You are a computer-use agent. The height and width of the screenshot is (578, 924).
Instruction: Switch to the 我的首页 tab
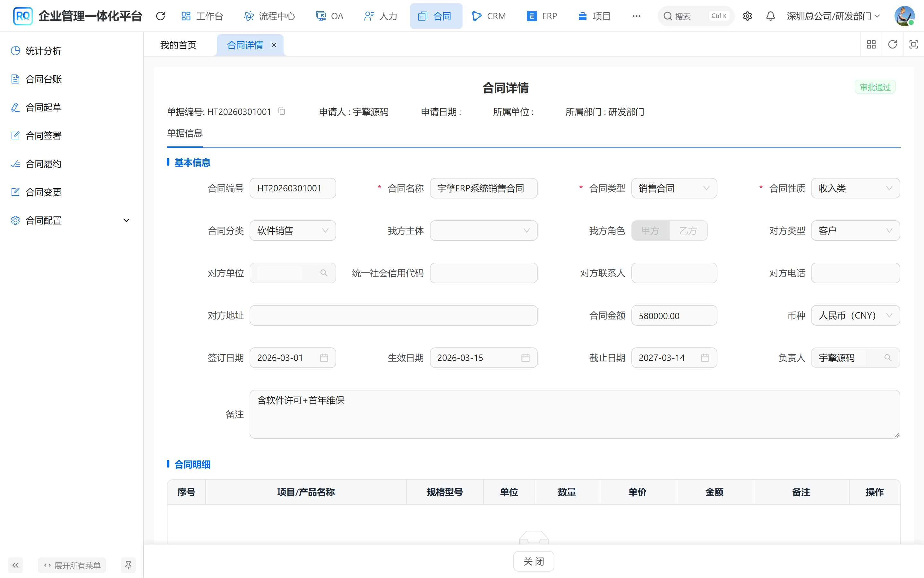pyautogui.click(x=178, y=45)
